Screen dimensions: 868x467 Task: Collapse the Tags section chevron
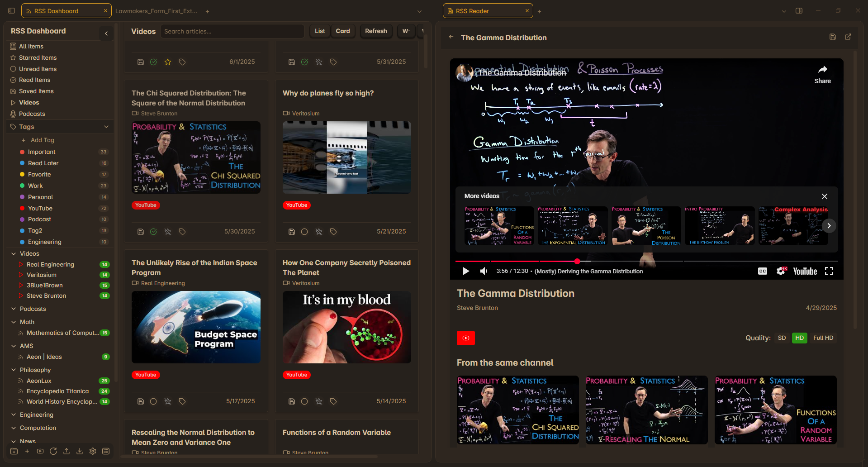(106, 127)
